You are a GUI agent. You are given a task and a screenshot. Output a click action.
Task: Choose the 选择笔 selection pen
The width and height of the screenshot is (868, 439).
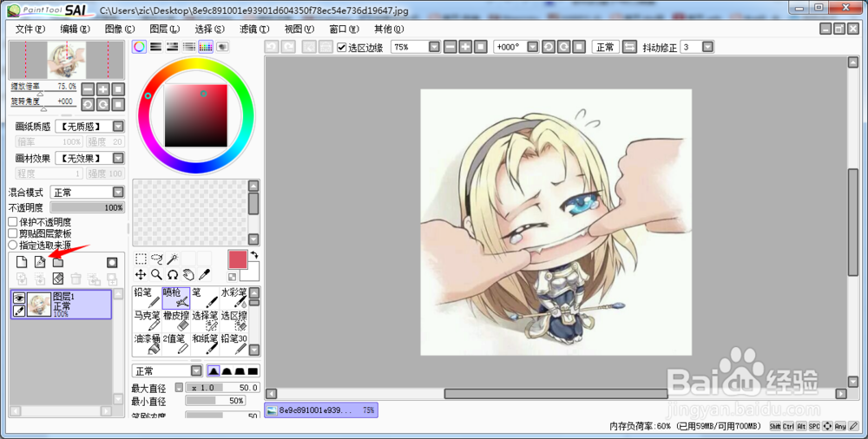pyautogui.click(x=205, y=321)
